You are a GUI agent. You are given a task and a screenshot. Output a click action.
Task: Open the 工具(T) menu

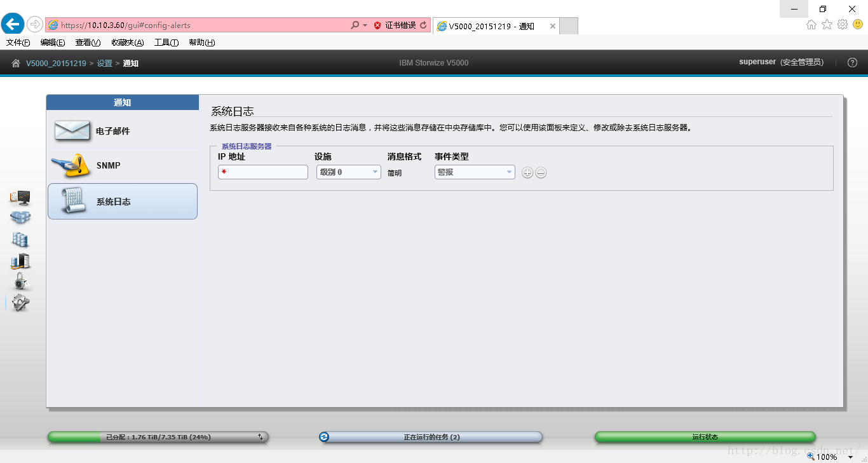[166, 43]
